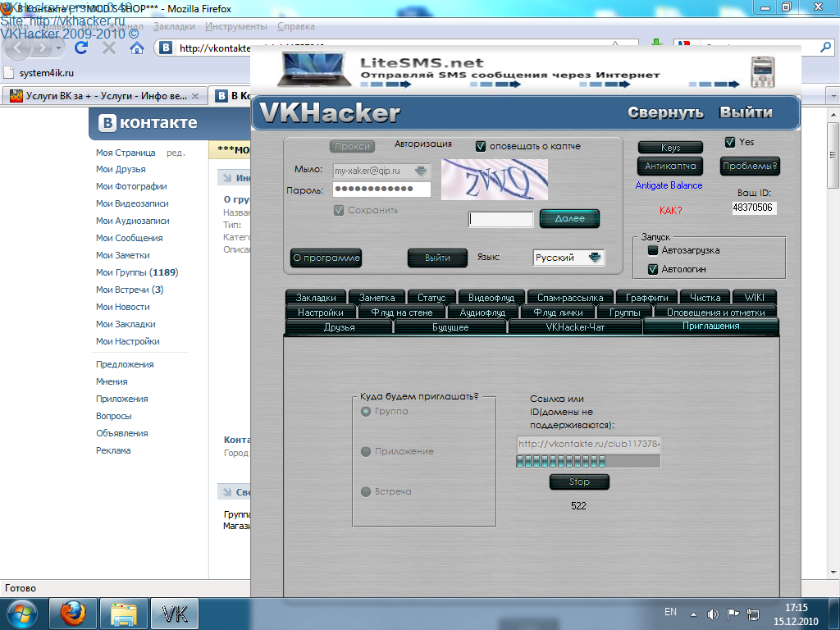Screen dimensions: 840x630
Task: Open the Закладки tab in VKHacker
Action: click(316, 297)
